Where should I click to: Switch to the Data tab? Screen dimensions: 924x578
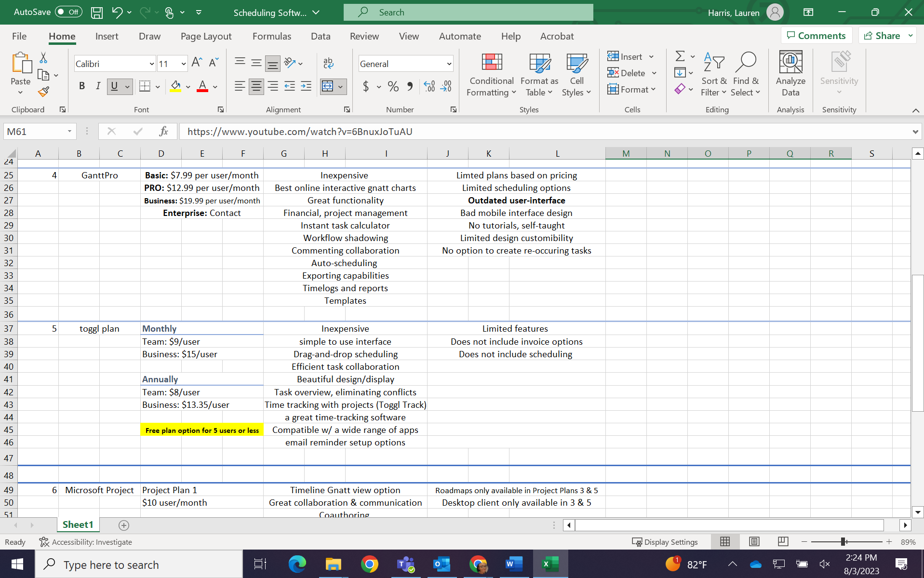pyautogui.click(x=321, y=36)
